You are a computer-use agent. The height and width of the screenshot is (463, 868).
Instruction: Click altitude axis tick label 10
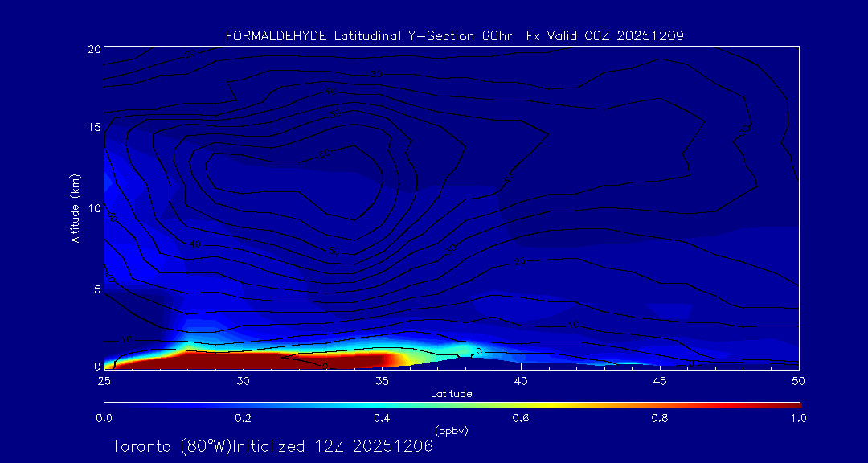pyautogui.click(x=94, y=207)
